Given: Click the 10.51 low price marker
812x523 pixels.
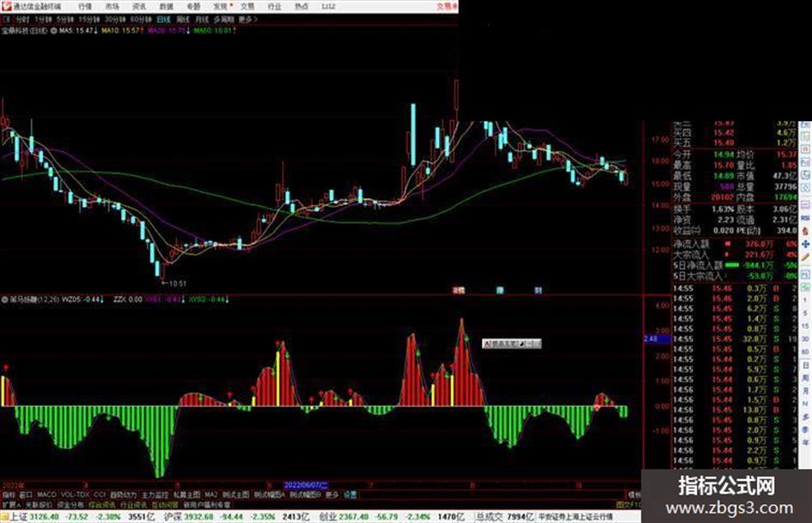Looking at the screenshot, I should pyautogui.click(x=174, y=283).
